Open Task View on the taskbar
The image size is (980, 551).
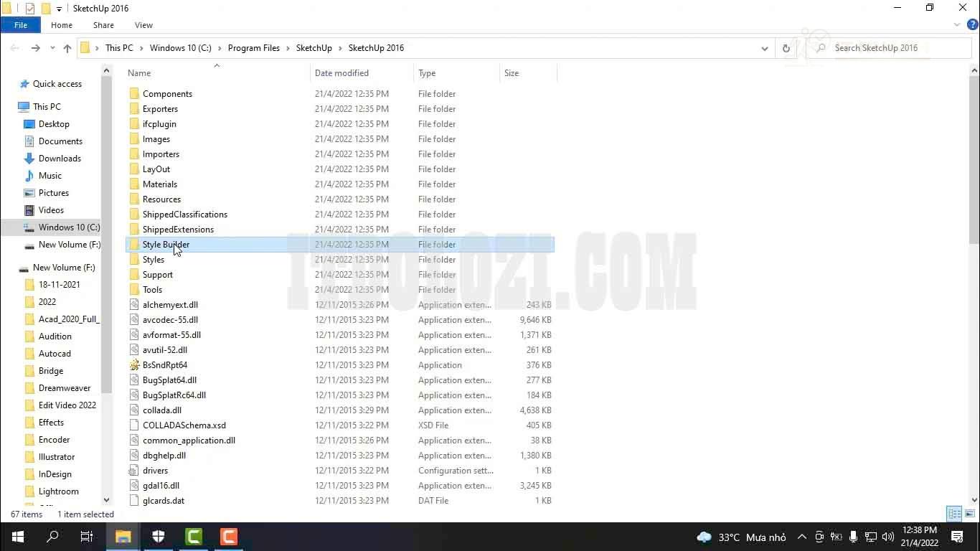click(87, 537)
